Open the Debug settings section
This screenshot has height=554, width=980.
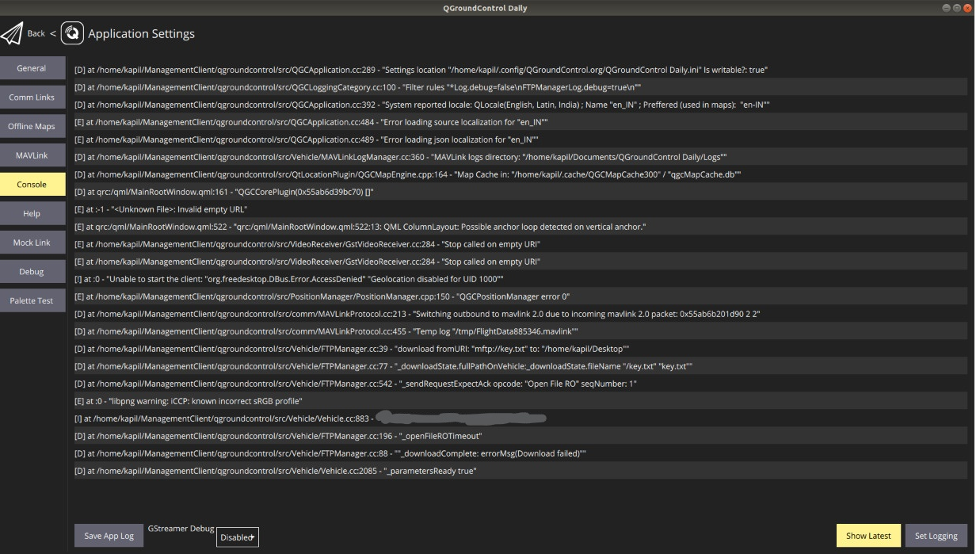[x=32, y=270]
